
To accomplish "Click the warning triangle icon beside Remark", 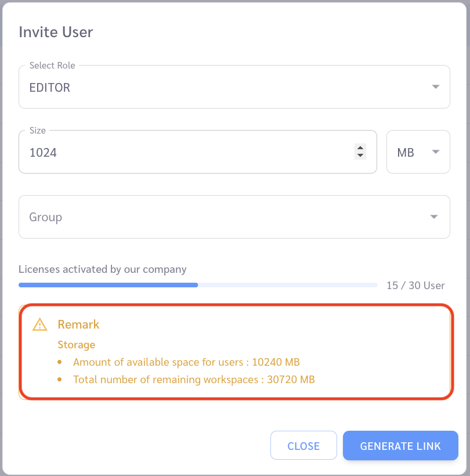I will (40, 324).
